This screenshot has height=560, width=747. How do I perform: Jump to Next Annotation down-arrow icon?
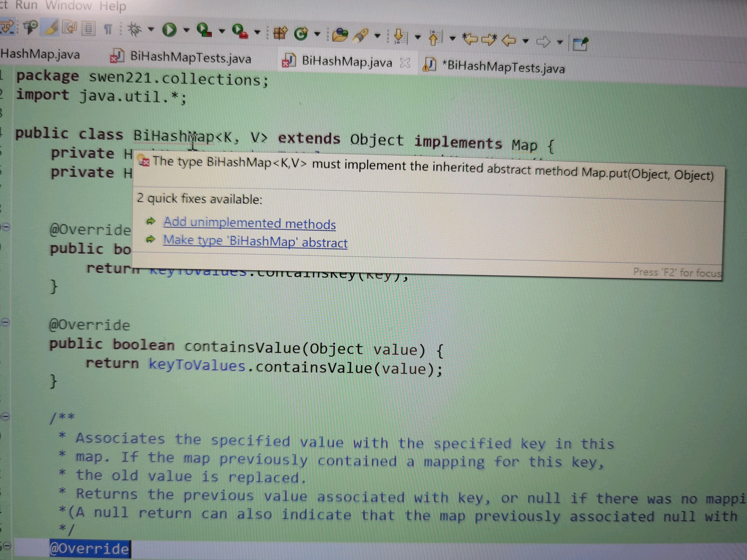(x=400, y=36)
